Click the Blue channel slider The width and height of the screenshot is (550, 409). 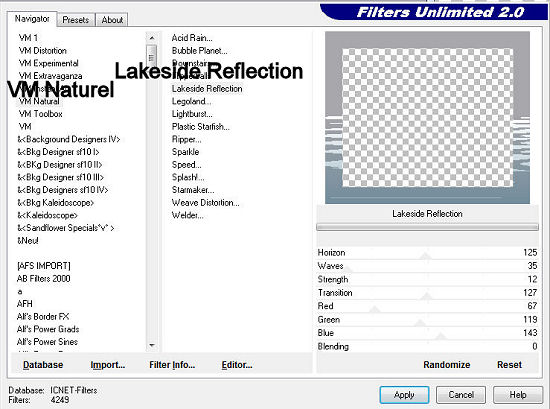click(441, 336)
